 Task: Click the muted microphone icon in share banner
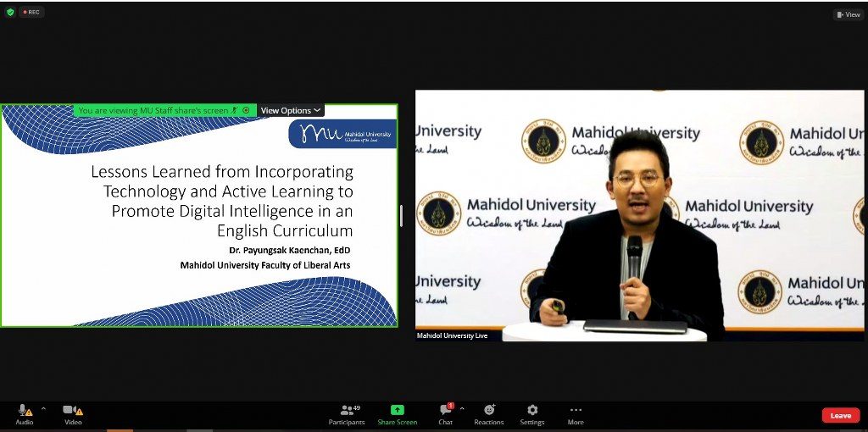(235, 111)
